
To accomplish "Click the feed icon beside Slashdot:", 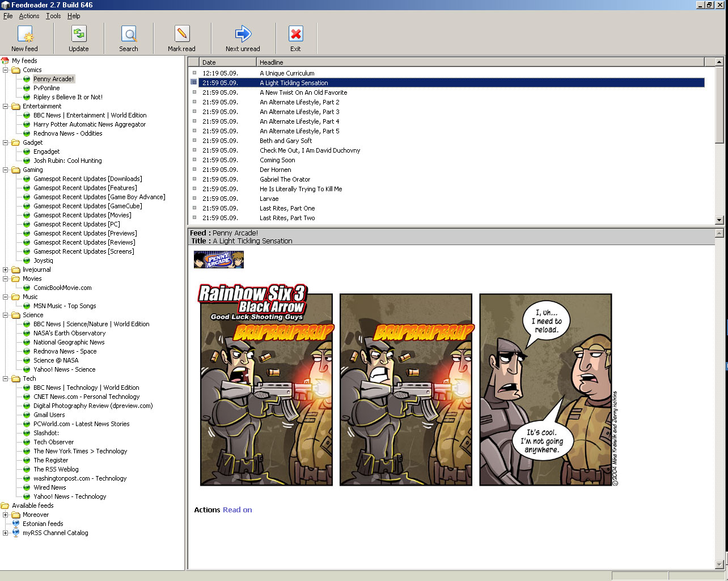I will click(27, 433).
